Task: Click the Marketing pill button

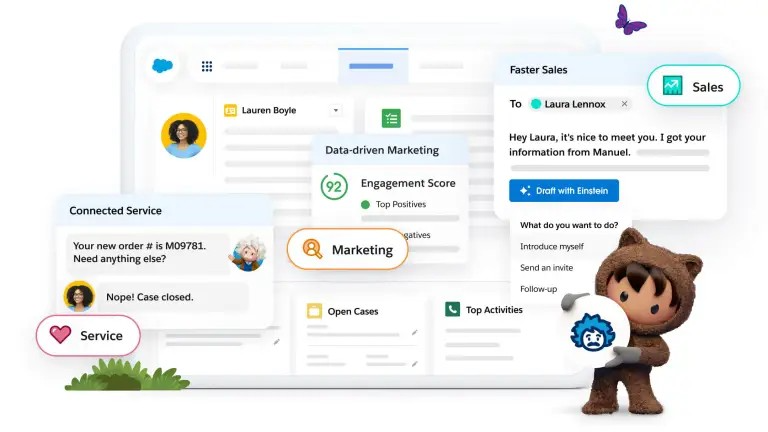Action: pyautogui.click(x=347, y=249)
